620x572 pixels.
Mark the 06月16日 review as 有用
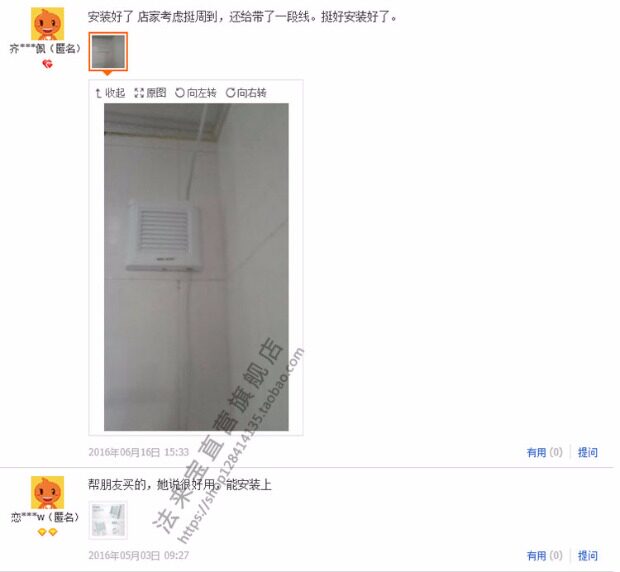(544, 452)
